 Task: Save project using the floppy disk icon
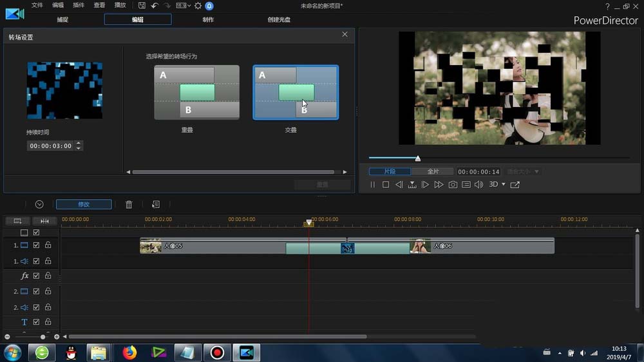click(142, 6)
